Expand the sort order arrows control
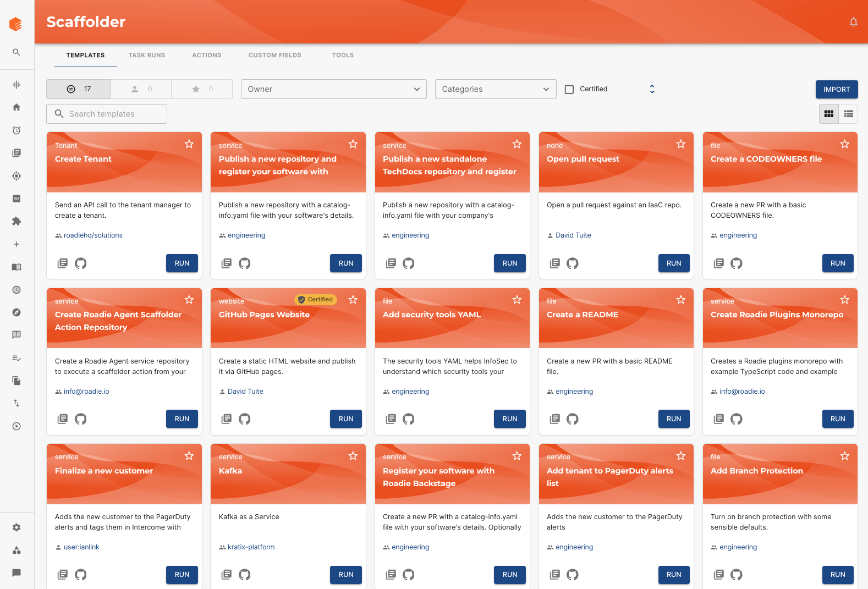This screenshot has height=589, width=868. pos(652,89)
